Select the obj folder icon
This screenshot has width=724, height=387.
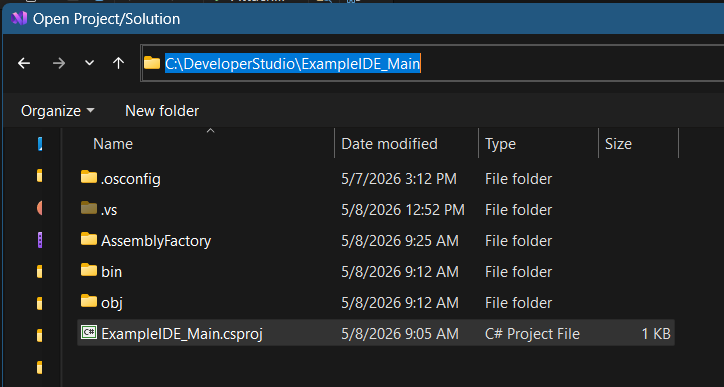(89, 301)
